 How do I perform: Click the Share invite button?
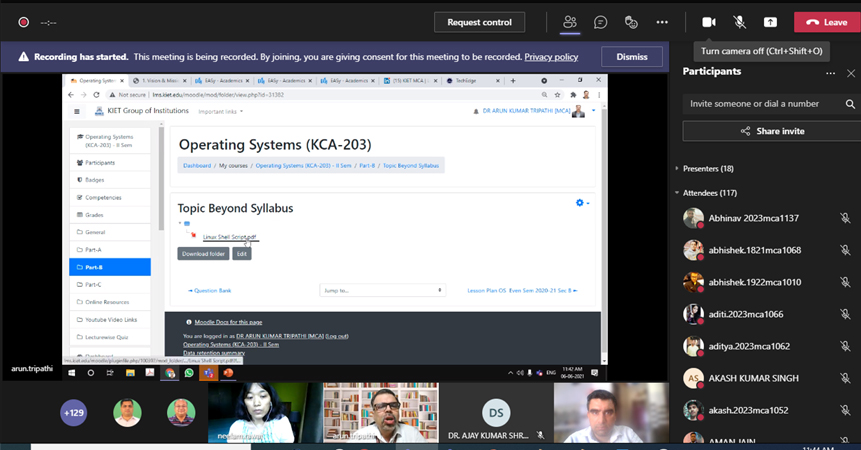[x=771, y=131]
